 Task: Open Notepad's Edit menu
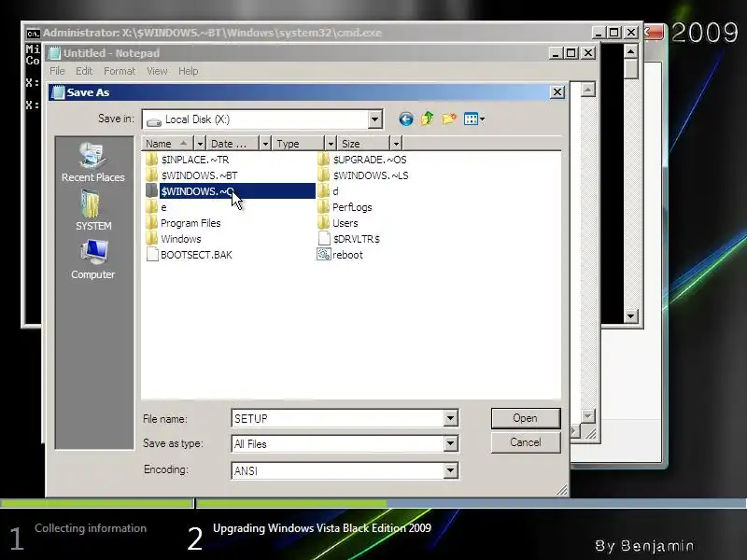click(84, 71)
